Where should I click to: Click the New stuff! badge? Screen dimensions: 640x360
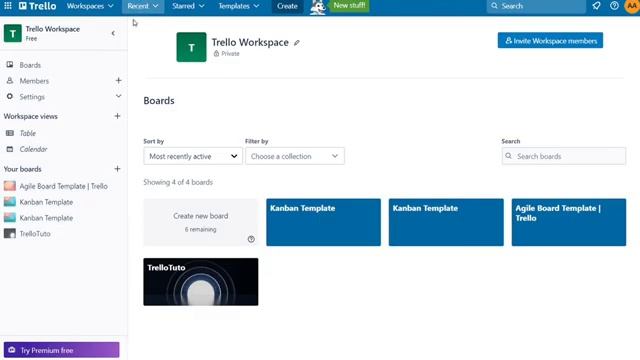click(x=349, y=6)
